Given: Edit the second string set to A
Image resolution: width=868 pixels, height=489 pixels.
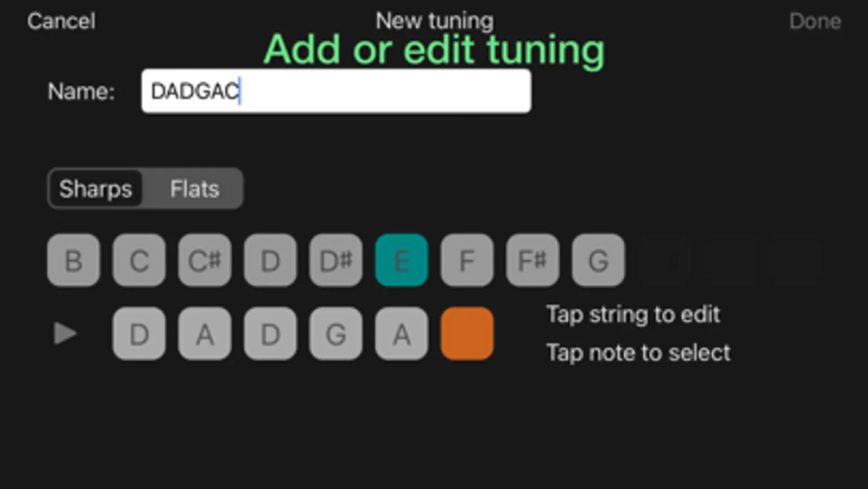Looking at the screenshot, I should (x=205, y=334).
